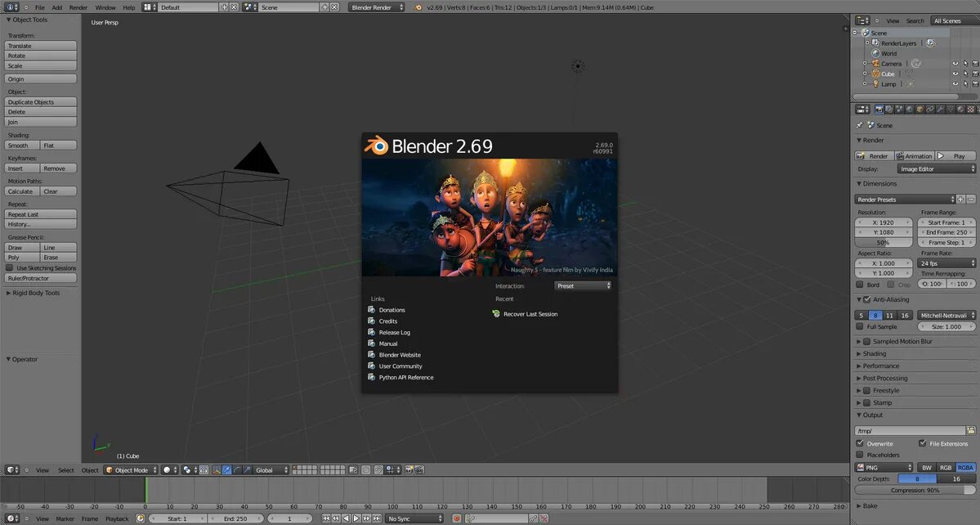
Task: Open the Help menu
Action: 129,7
